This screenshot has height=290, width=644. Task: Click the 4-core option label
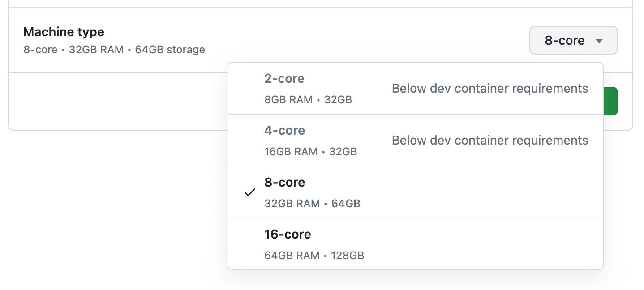tap(284, 130)
